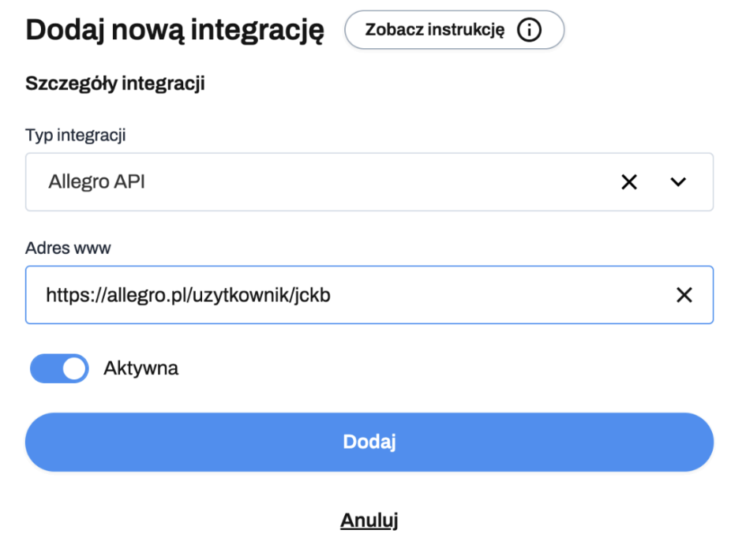Click the blue Dodaj button
Screen dimensions: 746x560
(x=369, y=442)
